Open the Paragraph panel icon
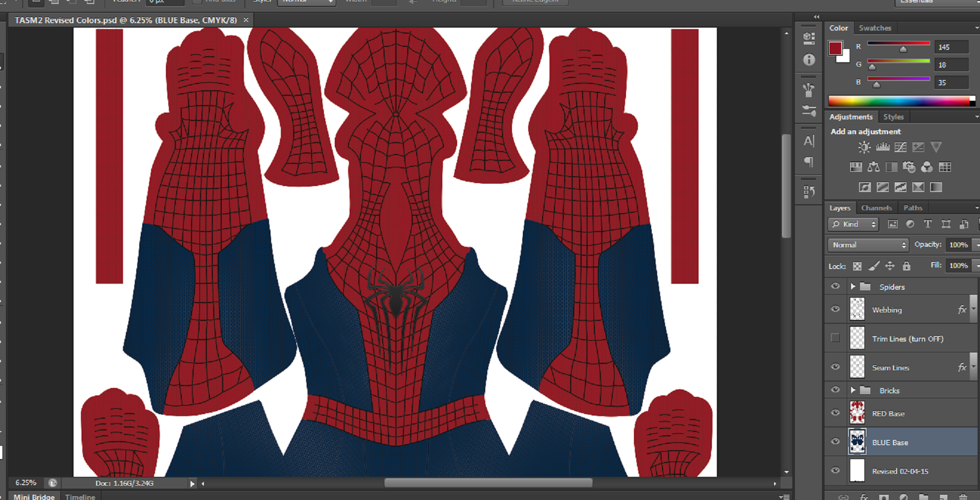 [x=809, y=162]
